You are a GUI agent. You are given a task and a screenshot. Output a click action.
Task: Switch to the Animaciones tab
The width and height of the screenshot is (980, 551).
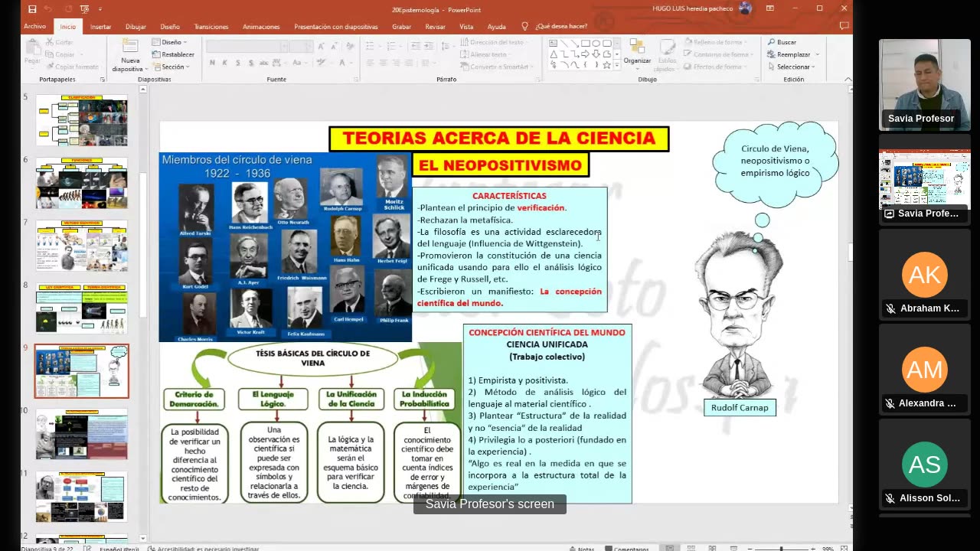261,26
